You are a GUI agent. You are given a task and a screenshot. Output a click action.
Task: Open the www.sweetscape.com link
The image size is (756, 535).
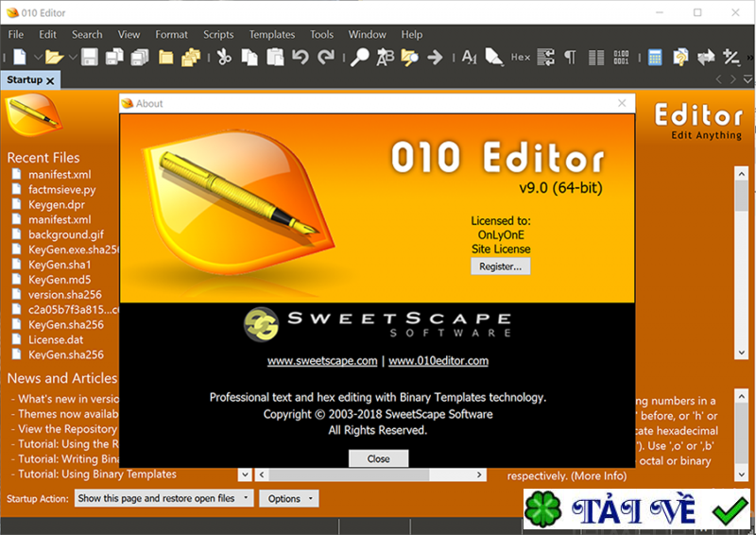tap(322, 360)
